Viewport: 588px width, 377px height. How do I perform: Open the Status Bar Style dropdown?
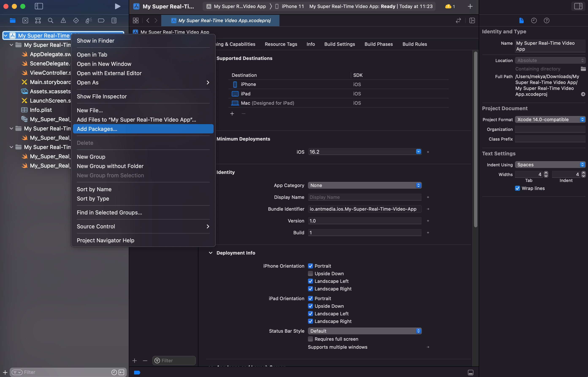tap(364, 331)
